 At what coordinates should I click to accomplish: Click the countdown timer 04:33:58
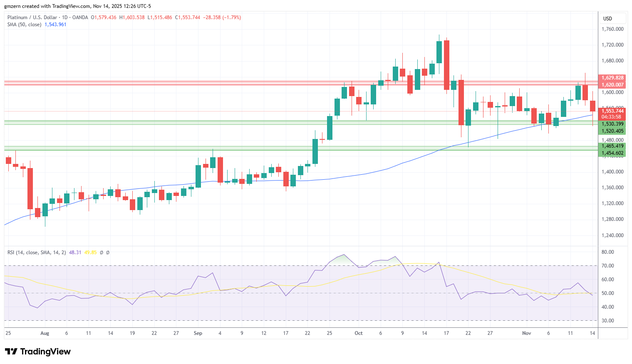click(612, 117)
